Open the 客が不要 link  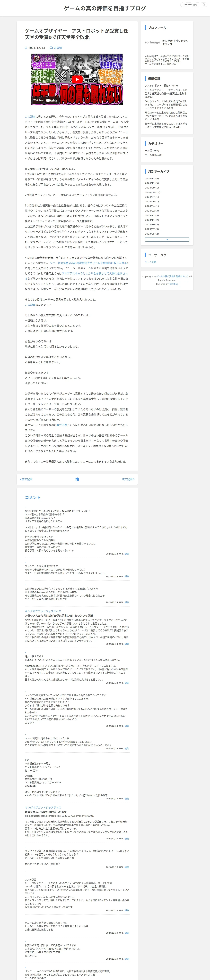(62, 425)
